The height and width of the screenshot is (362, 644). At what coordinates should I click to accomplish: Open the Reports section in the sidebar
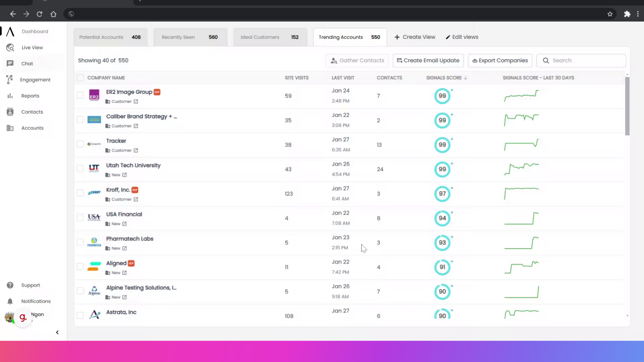click(x=30, y=96)
